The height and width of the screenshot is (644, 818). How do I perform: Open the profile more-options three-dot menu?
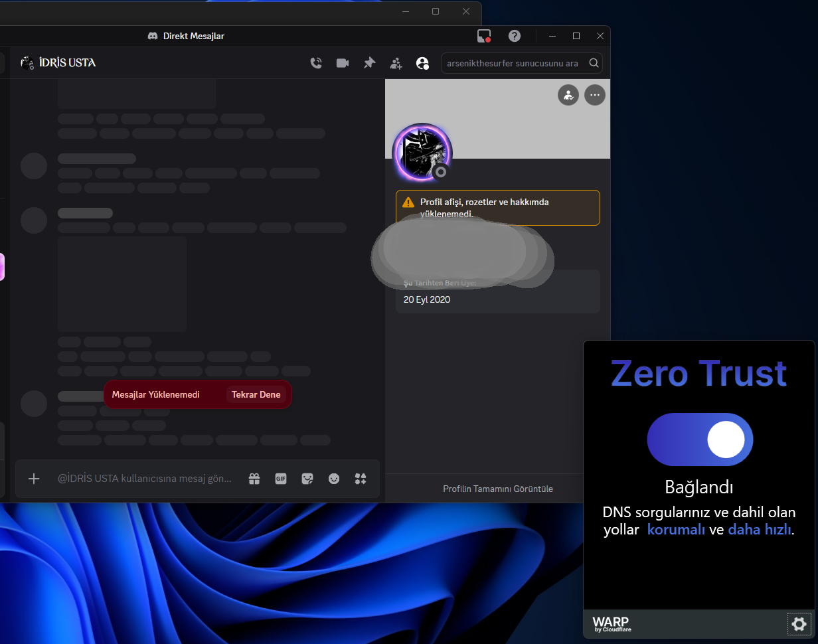click(x=595, y=95)
